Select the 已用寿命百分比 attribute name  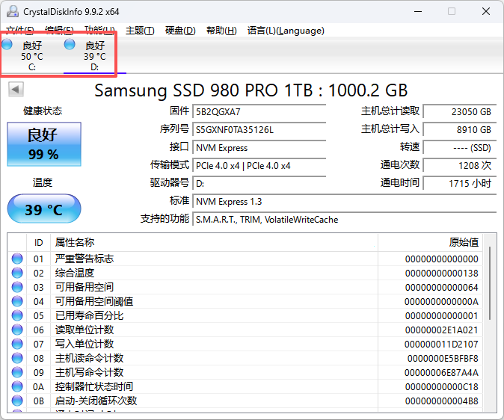tap(89, 315)
